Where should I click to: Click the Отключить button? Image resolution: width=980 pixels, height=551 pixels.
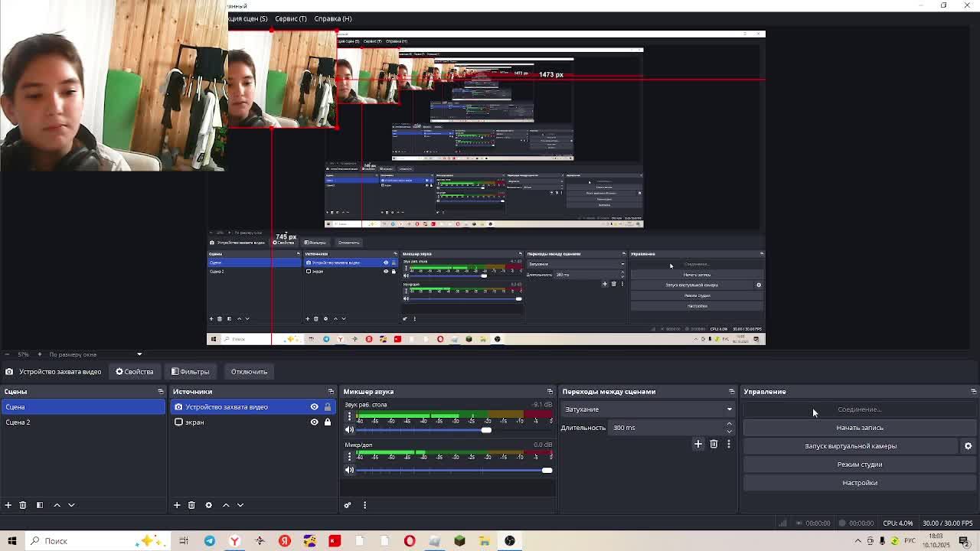[249, 372]
